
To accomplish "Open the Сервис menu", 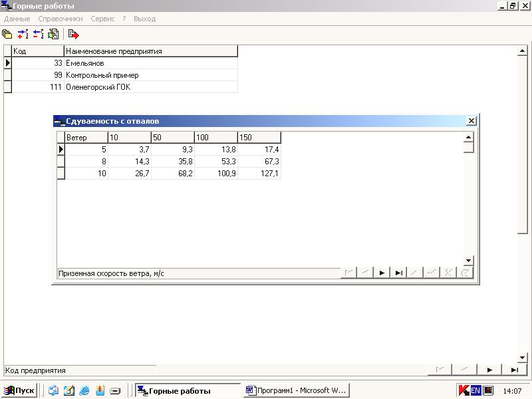I will [102, 19].
